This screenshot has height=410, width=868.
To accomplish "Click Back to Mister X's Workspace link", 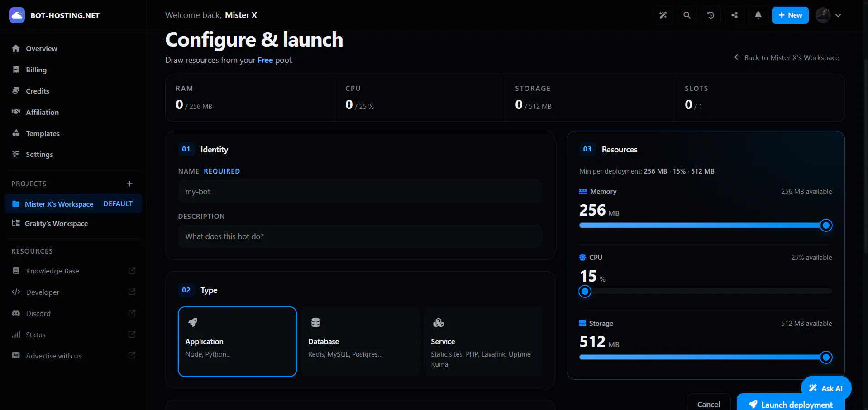I will [x=787, y=57].
